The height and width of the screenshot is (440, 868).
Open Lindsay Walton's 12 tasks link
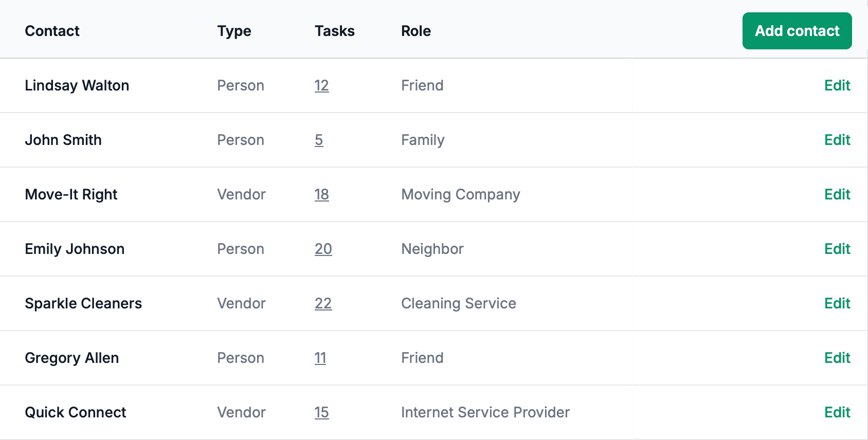pyautogui.click(x=321, y=85)
